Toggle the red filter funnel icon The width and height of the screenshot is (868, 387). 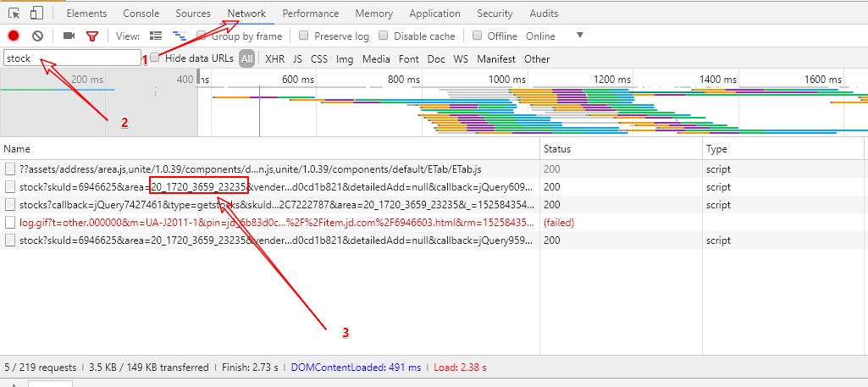(x=92, y=36)
